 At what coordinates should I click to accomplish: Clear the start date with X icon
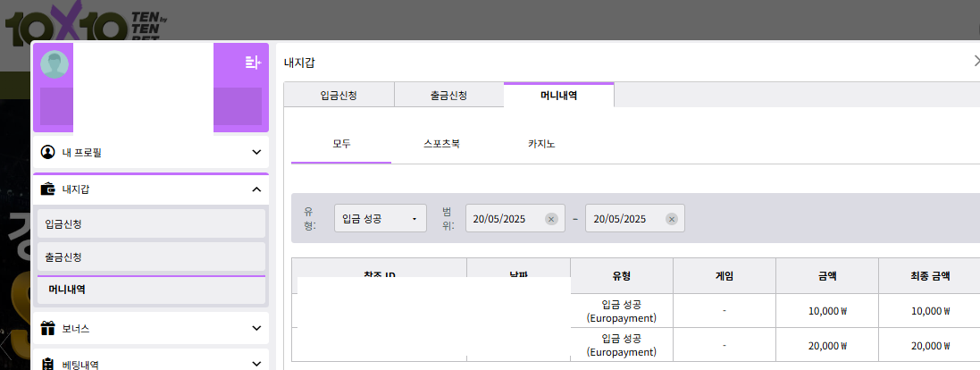[551, 219]
